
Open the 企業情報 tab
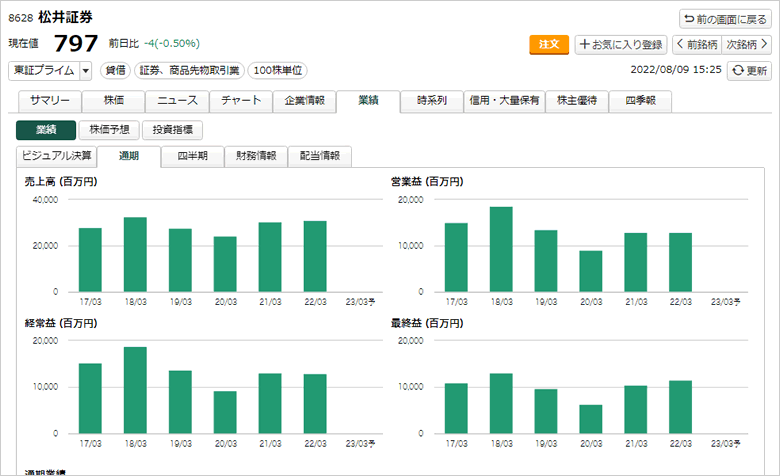(304, 101)
